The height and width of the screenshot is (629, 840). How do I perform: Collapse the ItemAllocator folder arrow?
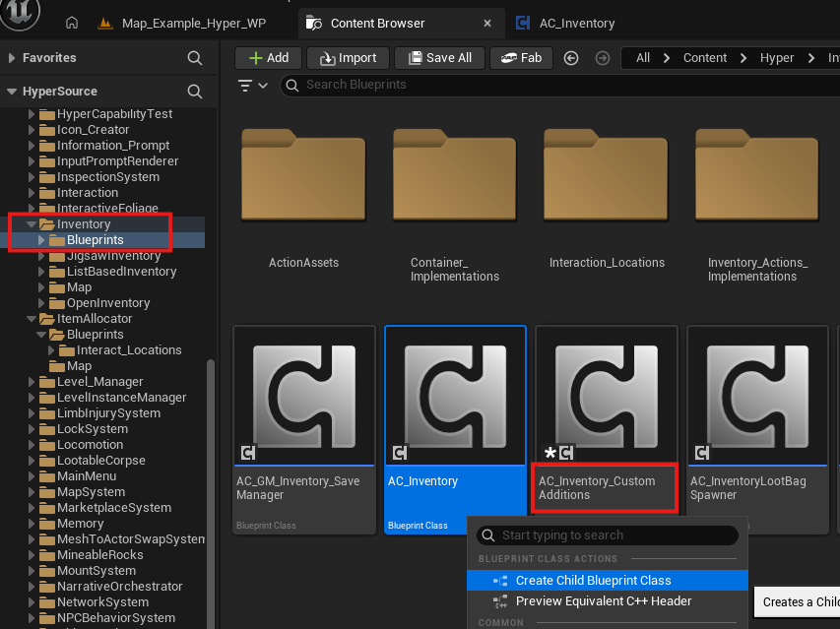coord(32,319)
